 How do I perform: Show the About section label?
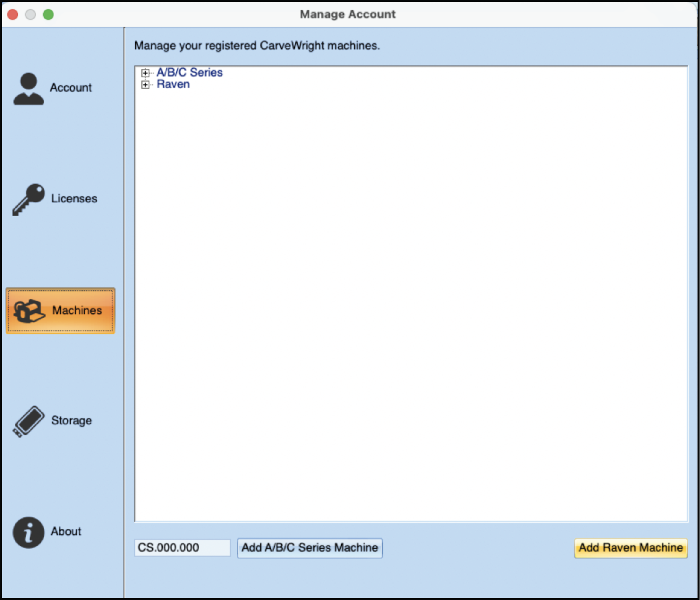[66, 531]
